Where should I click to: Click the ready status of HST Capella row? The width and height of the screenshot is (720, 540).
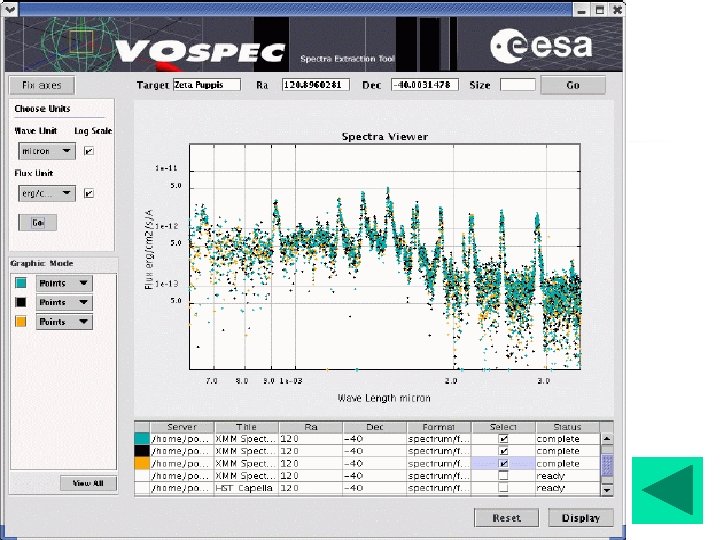(x=568, y=488)
